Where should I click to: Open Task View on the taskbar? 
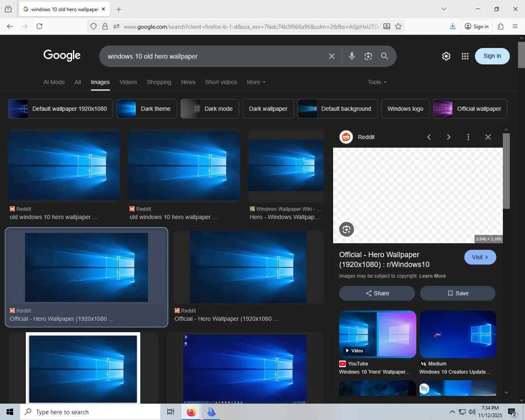click(x=171, y=412)
